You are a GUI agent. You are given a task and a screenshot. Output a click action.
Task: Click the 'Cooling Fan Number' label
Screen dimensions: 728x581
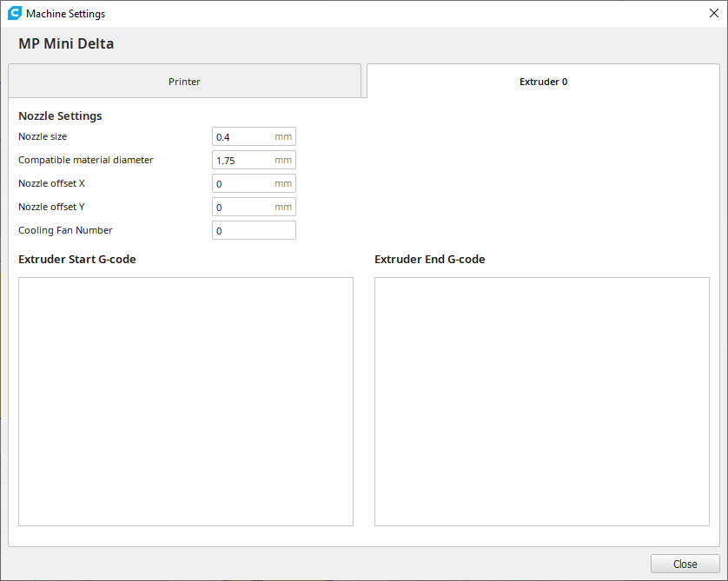point(65,230)
